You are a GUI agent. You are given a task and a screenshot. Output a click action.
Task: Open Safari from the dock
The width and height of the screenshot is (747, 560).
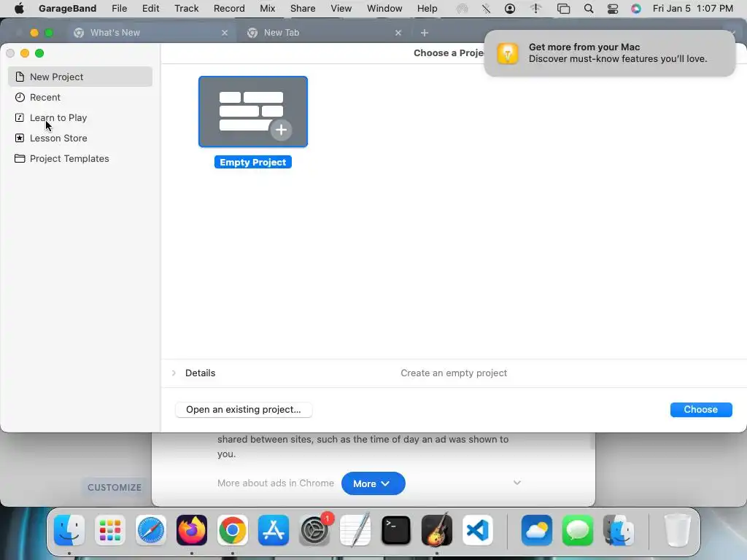pyautogui.click(x=151, y=530)
